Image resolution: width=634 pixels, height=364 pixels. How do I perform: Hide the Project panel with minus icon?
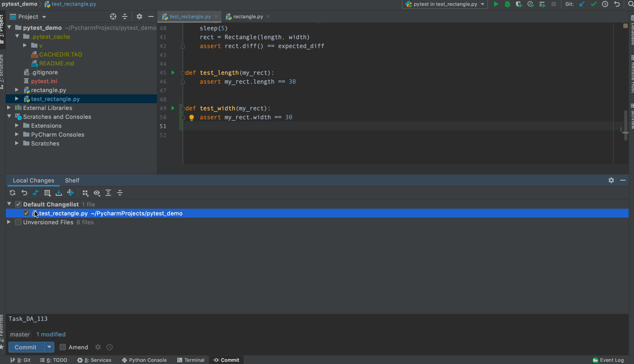(x=151, y=16)
